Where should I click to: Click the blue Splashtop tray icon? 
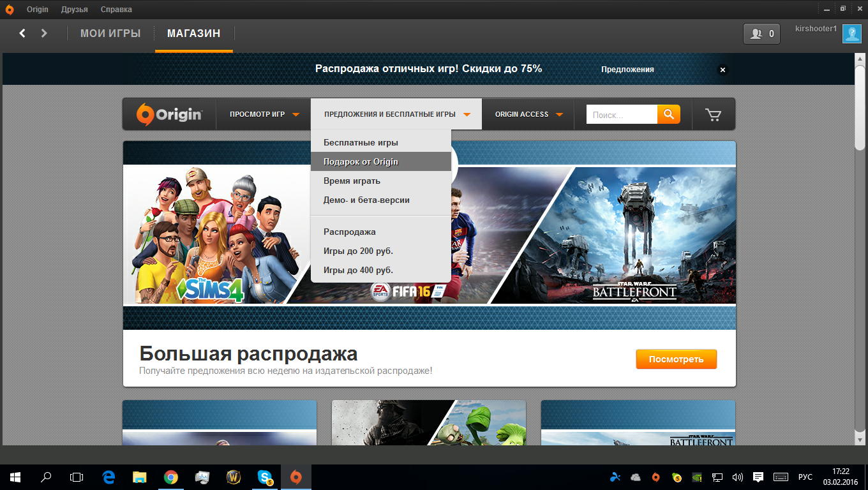coord(615,477)
